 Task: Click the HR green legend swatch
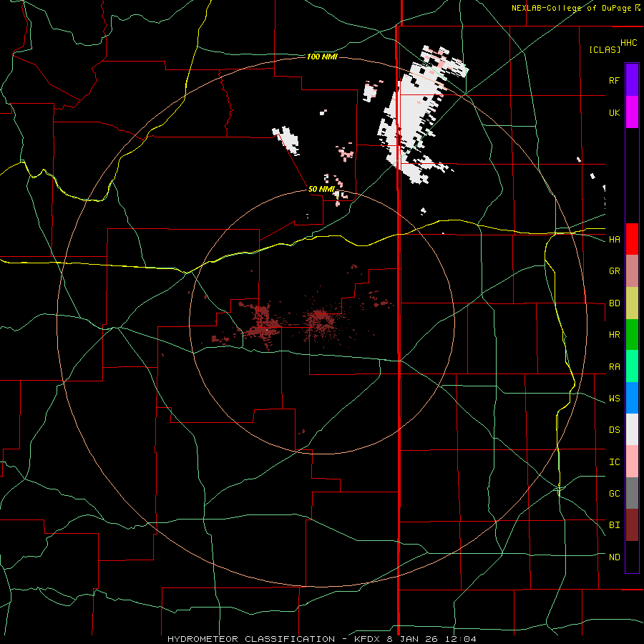coord(632,334)
